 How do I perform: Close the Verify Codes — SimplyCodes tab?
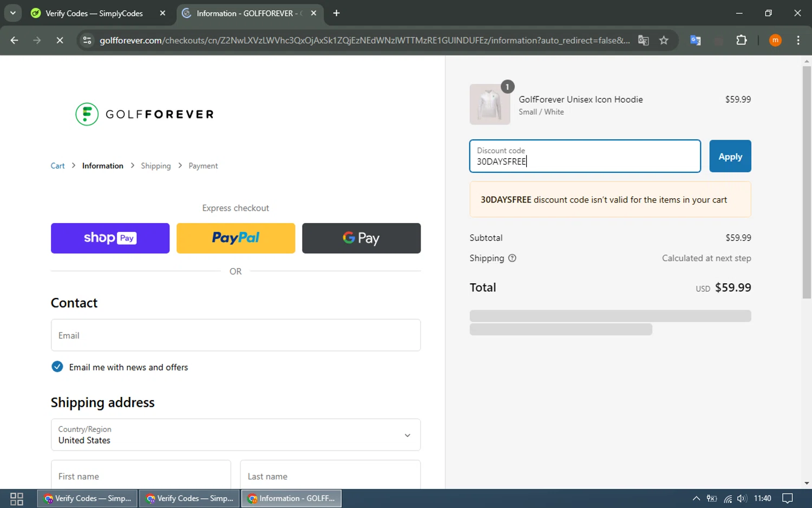(162, 13)
